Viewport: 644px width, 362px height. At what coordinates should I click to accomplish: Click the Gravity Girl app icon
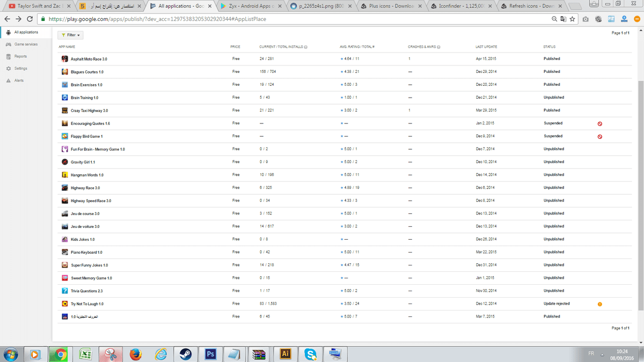tap(64, 162)
